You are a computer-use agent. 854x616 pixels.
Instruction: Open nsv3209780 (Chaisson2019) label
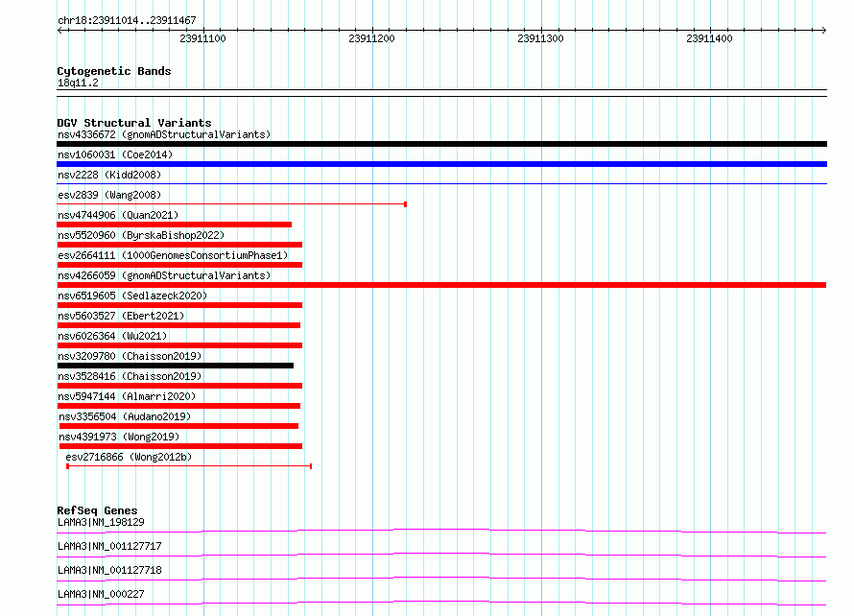click(x=130, y=356)
